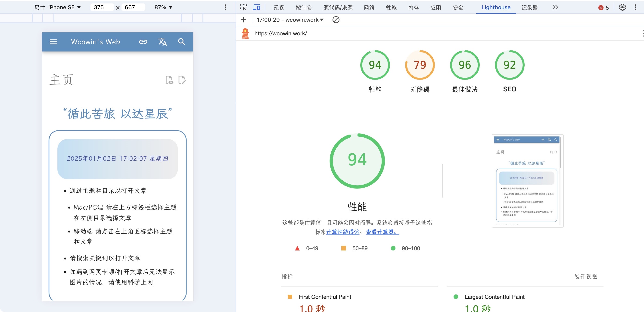Open the view source page icon
Screen dimensions: 644x312
[x=169, y=80]
